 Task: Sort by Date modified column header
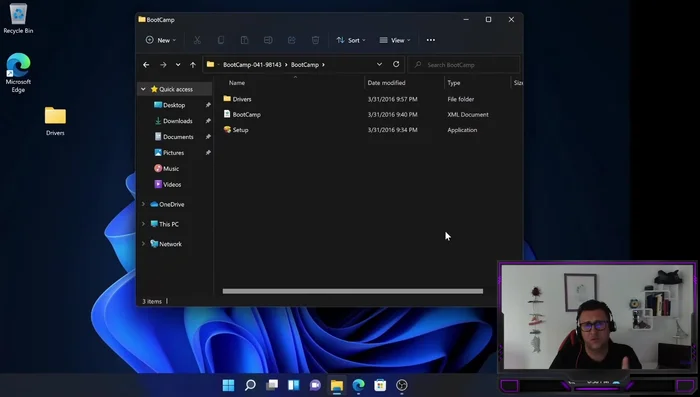coord(387,83)
